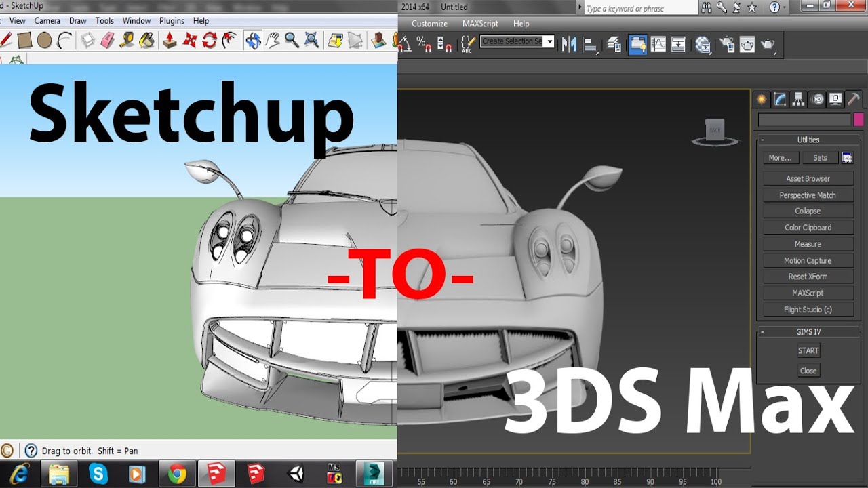This screenshot has height=488, width=868.
Task: Switch to the Hierarchy command panel tab
Action: pyautogui.click(x=799, y=99)
